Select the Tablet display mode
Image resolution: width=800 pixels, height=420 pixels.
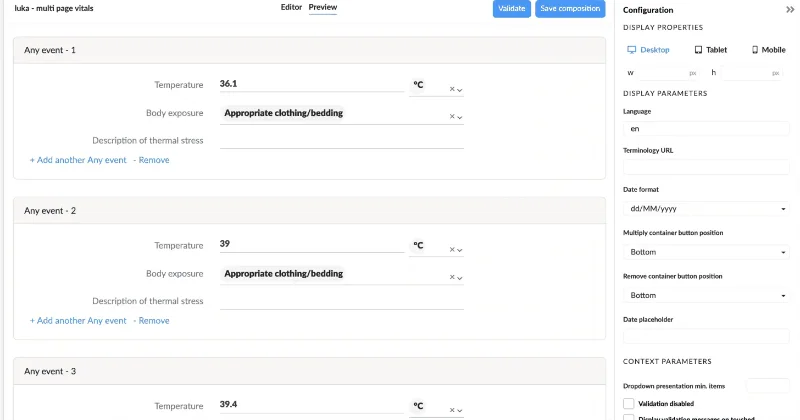(x=710, y=49)
